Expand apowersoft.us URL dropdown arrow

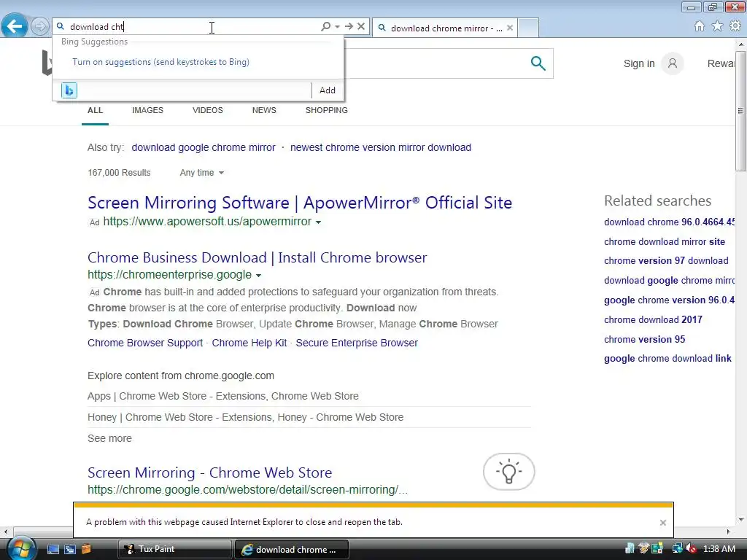pos(318,222)
